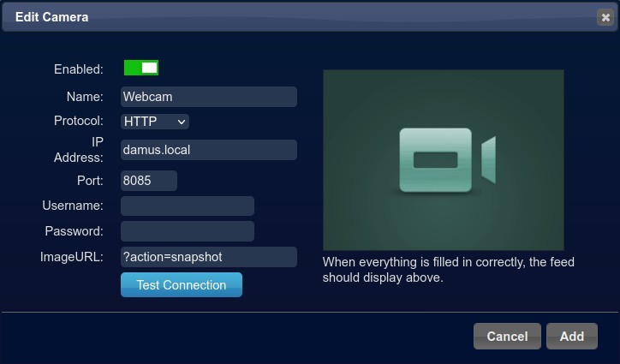620x364 pixels.
Task: Click the Add button
Action: [571, 337]
